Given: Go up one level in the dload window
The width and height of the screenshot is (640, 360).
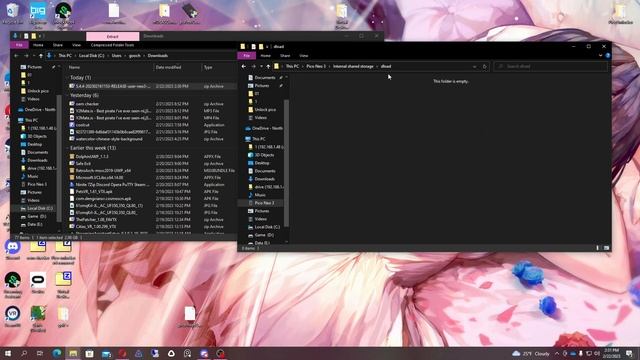Looking at the screenshot, I should (268, 67).
